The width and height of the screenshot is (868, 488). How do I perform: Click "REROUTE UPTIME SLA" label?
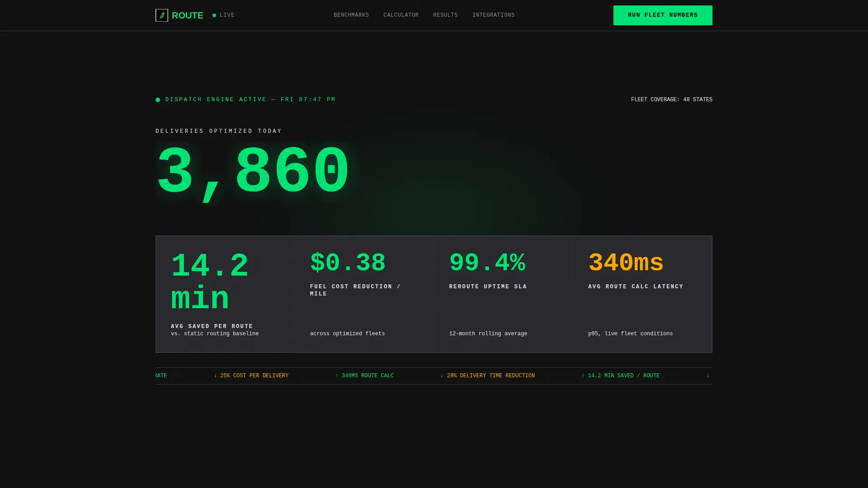[x=488, y=286]
